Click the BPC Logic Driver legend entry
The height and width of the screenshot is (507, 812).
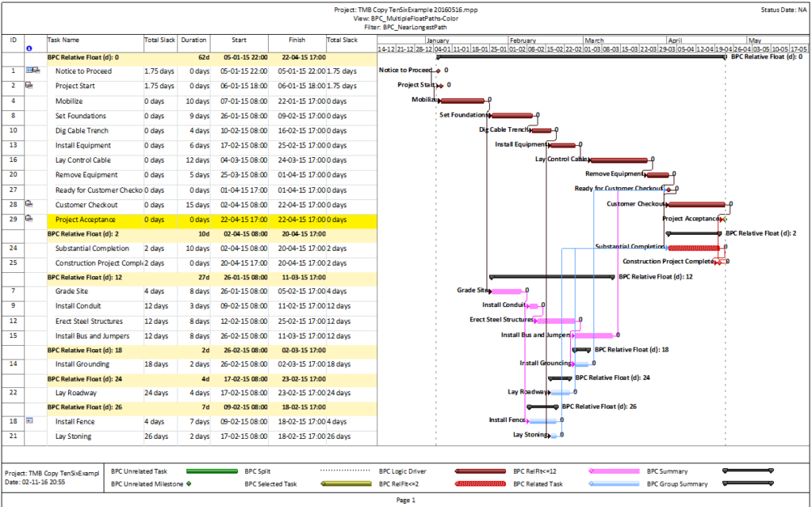coord(404,471)
